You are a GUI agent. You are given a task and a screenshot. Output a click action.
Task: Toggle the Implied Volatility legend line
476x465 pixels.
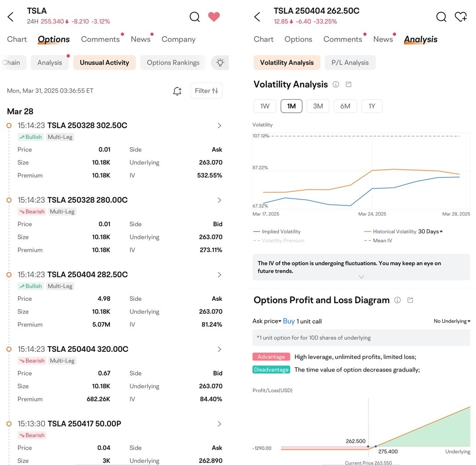(x=277, y=232)
